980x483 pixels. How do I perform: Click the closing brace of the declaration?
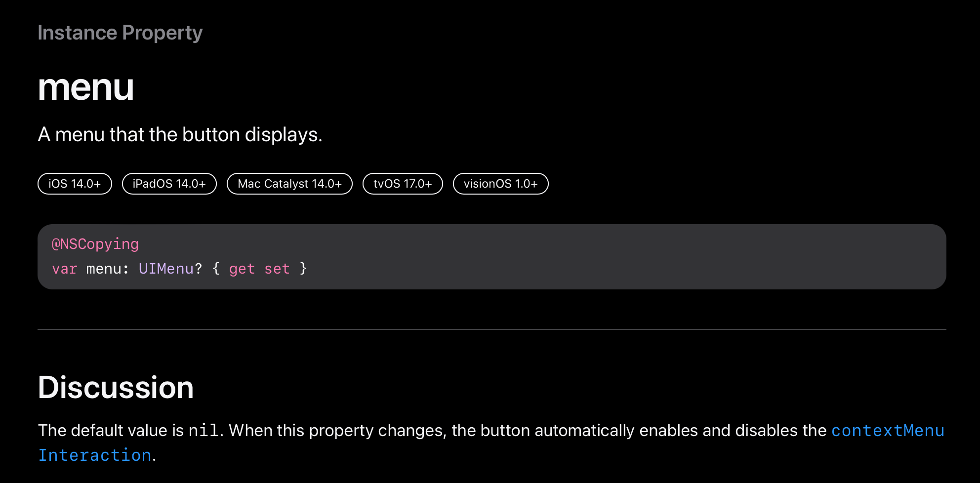point(303,269)
